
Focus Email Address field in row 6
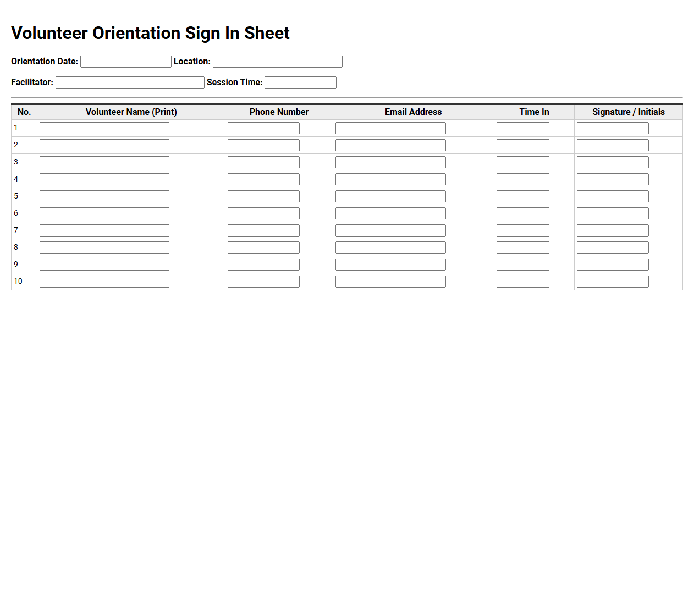390,213
